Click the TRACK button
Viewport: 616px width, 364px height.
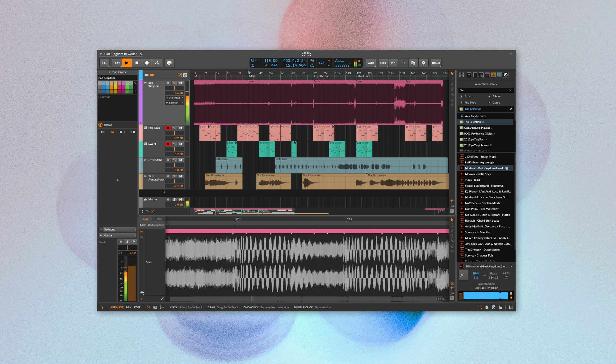click(x=436, y=63)
